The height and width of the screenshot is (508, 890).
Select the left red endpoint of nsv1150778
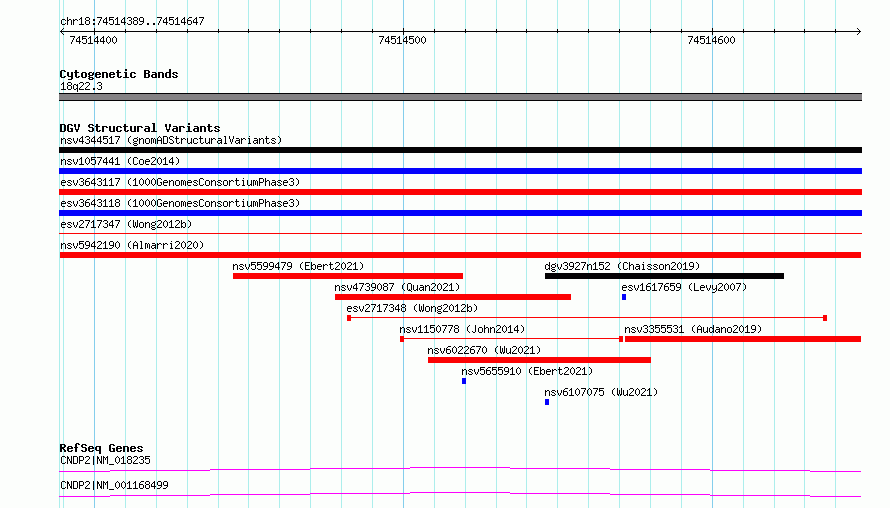(402, 339)
